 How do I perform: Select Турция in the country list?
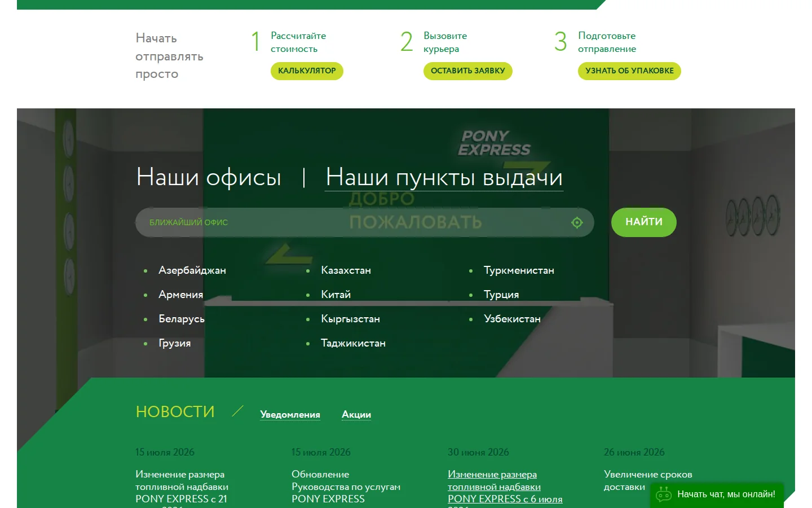(501, 295)
